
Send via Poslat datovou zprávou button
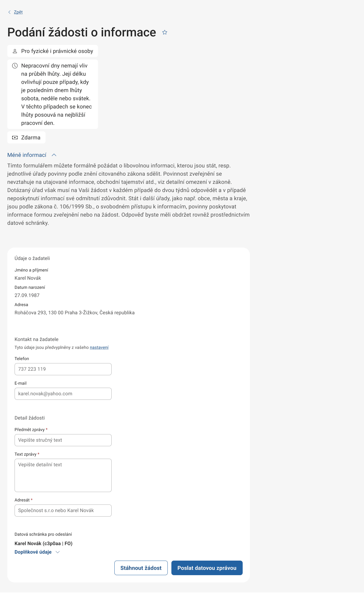(x=207, y=568)
